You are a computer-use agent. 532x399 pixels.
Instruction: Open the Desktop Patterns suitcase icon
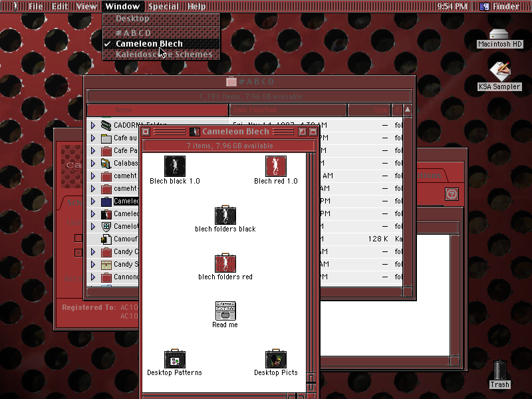click(175, 358)
